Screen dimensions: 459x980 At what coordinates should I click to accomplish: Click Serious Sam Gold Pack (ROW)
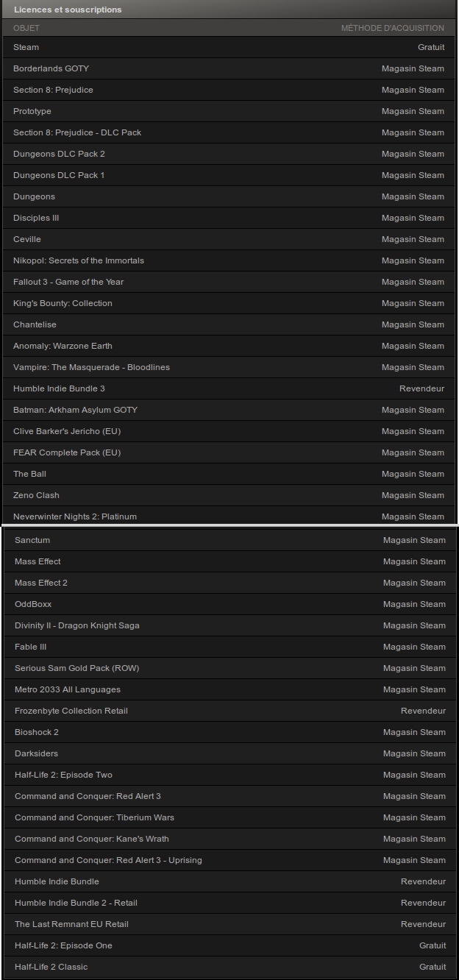[x=230, y=668]
